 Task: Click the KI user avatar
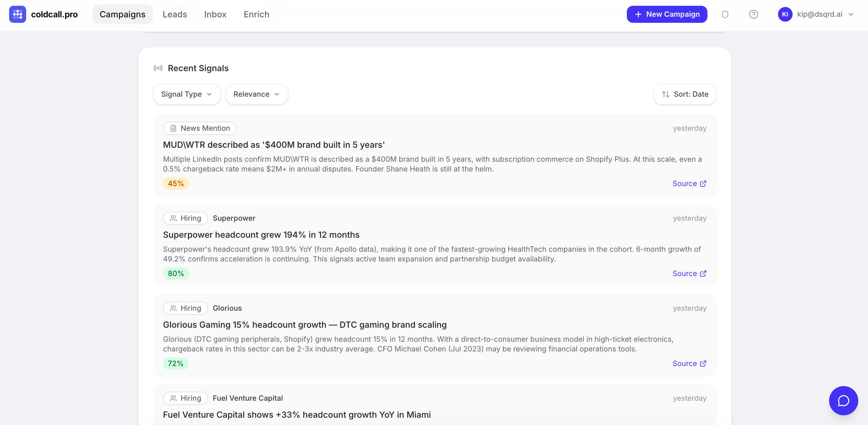click(785, 14)
